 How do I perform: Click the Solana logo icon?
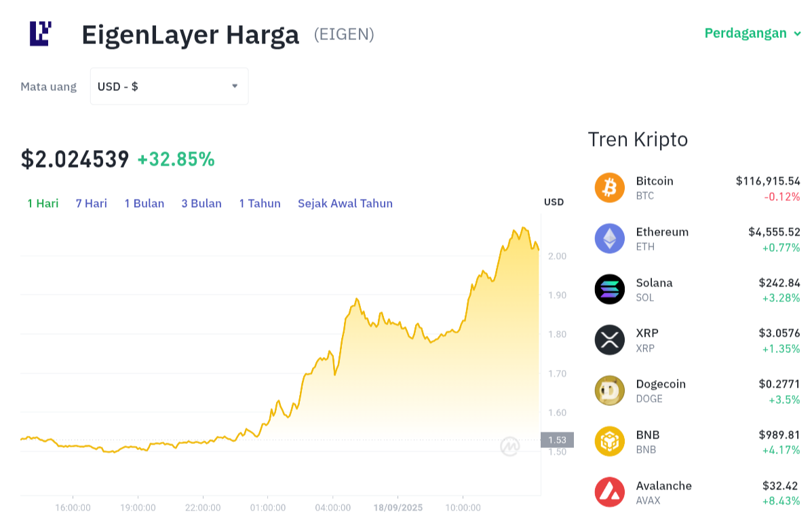point(610,289)
